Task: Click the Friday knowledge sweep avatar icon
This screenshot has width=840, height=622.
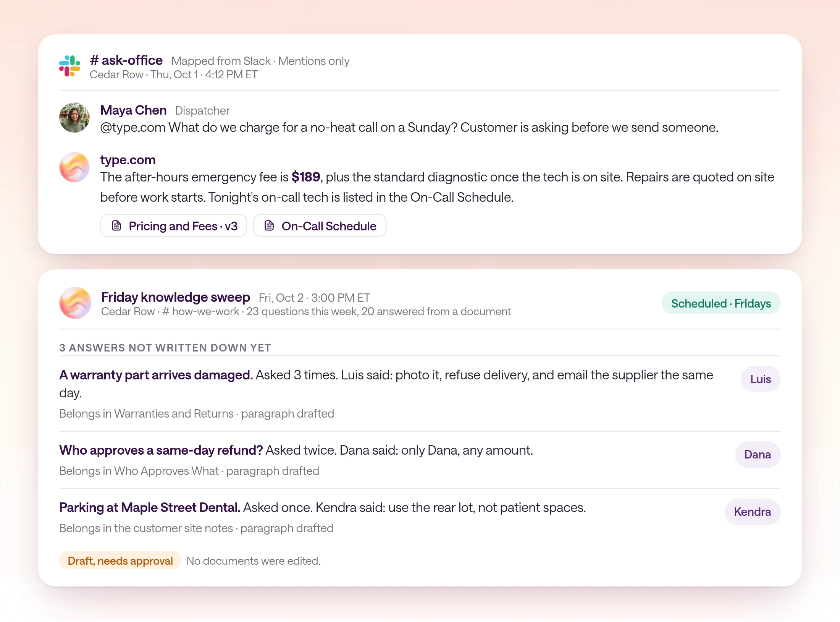Action: click(x=75, y=303)
